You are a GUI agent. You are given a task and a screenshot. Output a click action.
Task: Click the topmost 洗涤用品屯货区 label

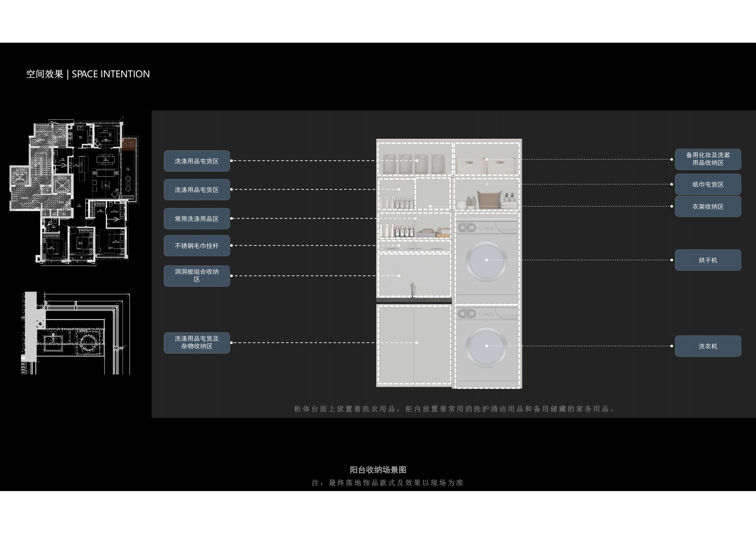197,161
